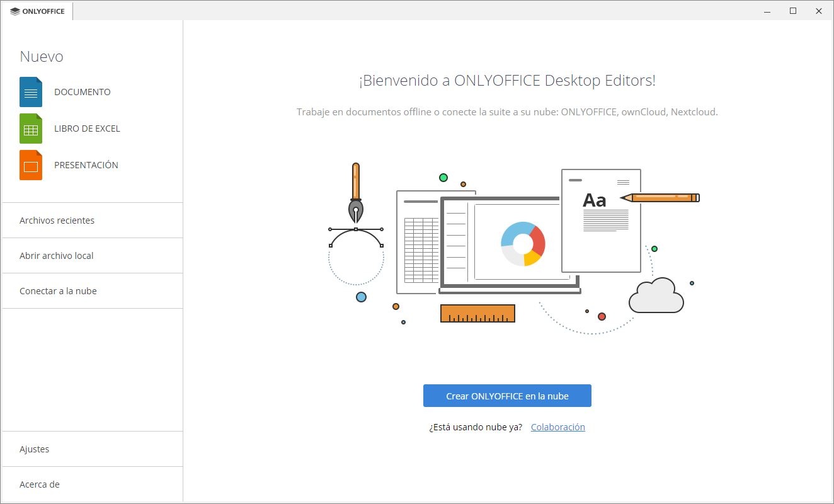Create a new LIBRO DE EXCEL

pyautogui.click(x=87, y=129)
